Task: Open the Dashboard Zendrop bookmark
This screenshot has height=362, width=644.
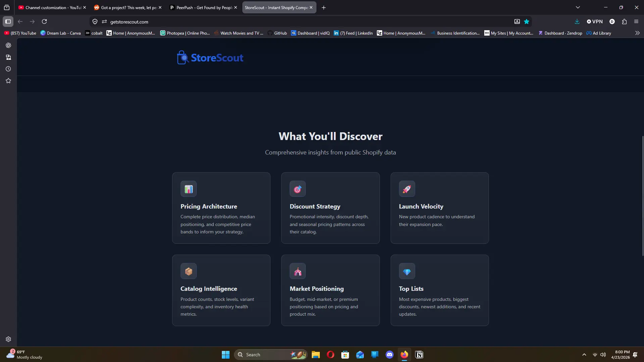Action: pos(560,33)
